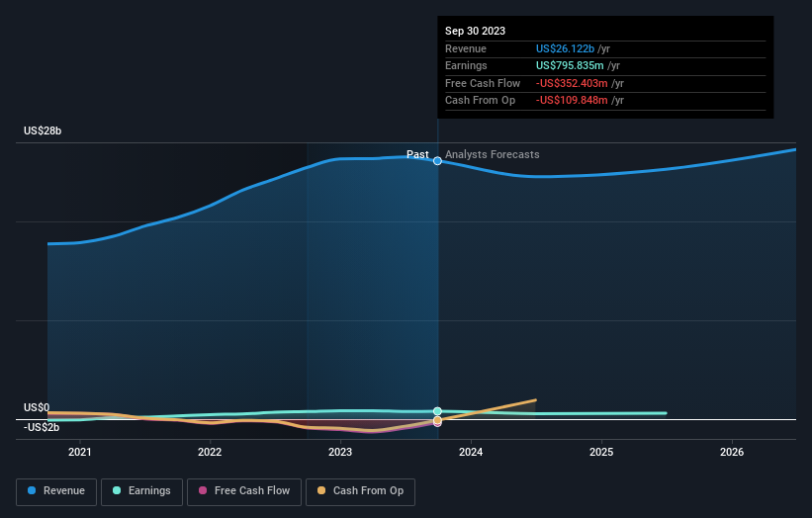
Task: Click the US$795.835m earnings value
Action: coord(570,65)
